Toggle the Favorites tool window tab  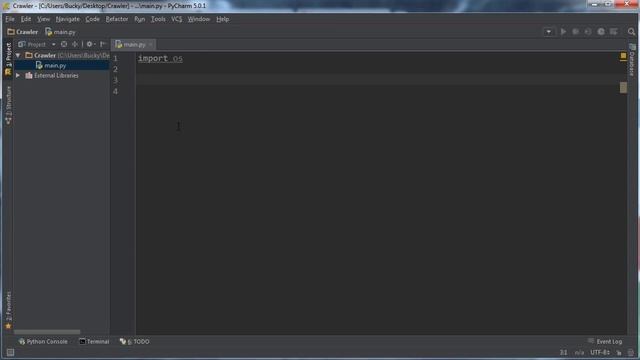pos(8,310)
